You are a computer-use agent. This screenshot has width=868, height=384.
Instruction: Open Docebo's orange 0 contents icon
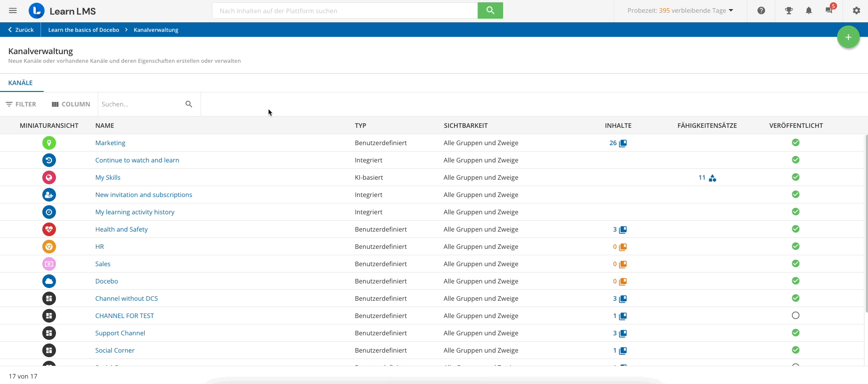623,282
